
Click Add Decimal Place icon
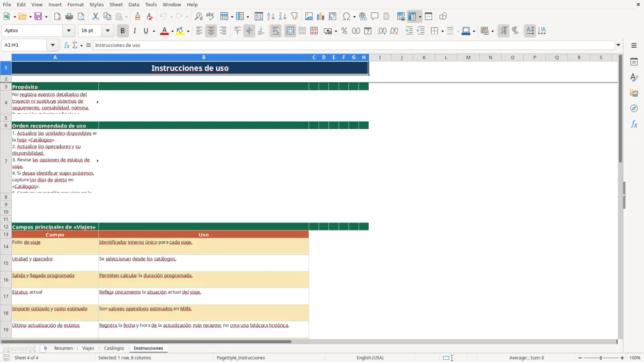point(382,31)
